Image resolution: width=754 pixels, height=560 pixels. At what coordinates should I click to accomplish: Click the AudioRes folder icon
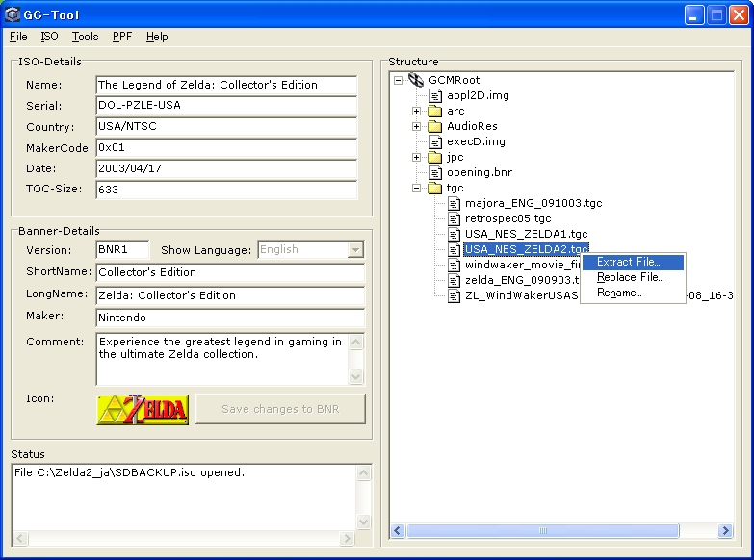(434, 126)
